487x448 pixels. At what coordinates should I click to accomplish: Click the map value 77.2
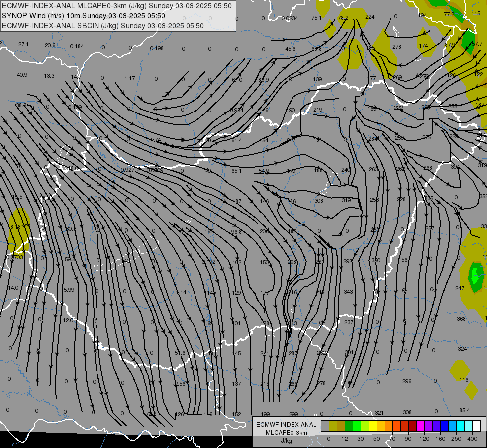point(449,14)
